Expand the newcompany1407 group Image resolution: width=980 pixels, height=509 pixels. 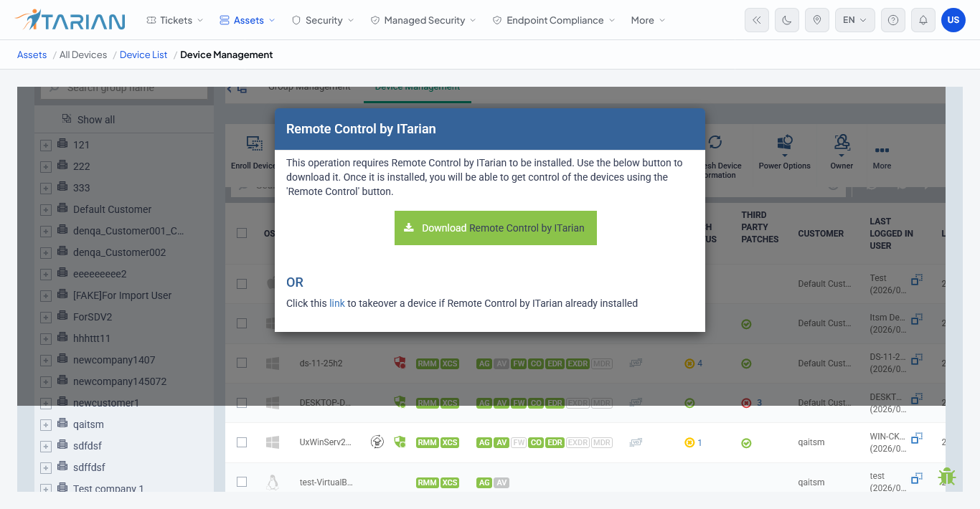click(x=46, y=361)
